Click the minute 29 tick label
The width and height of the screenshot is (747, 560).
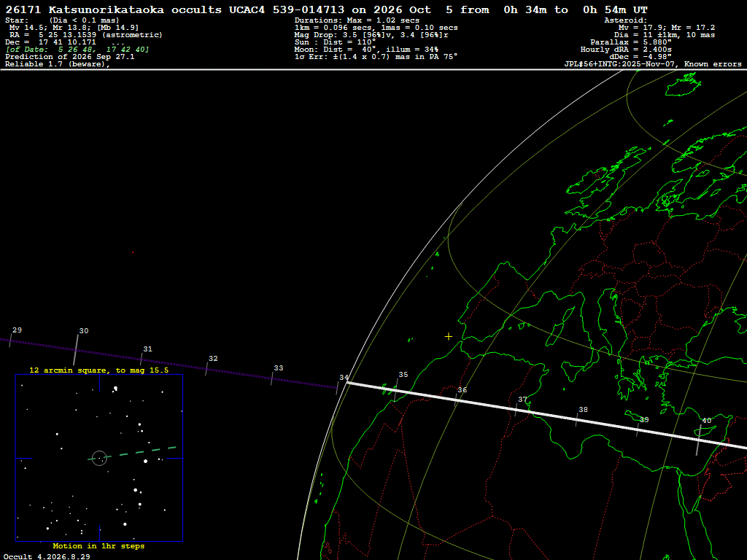pos(18,330)
